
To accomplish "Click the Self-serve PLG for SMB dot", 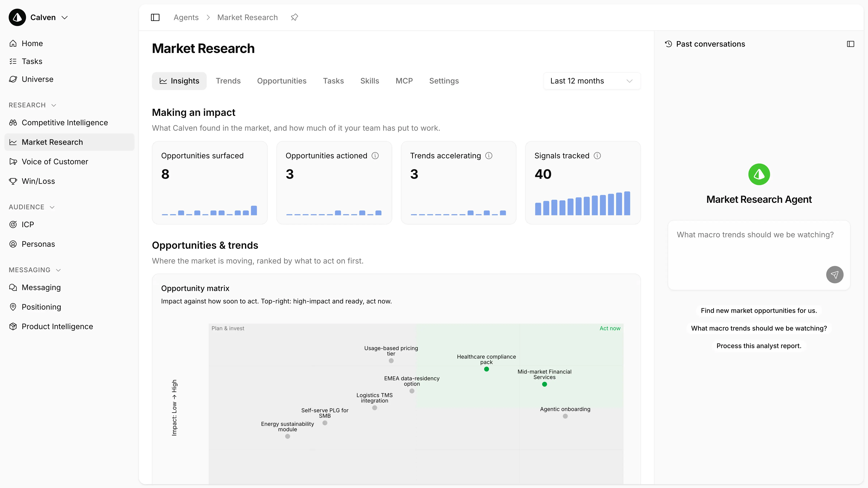I will (325, 423).
